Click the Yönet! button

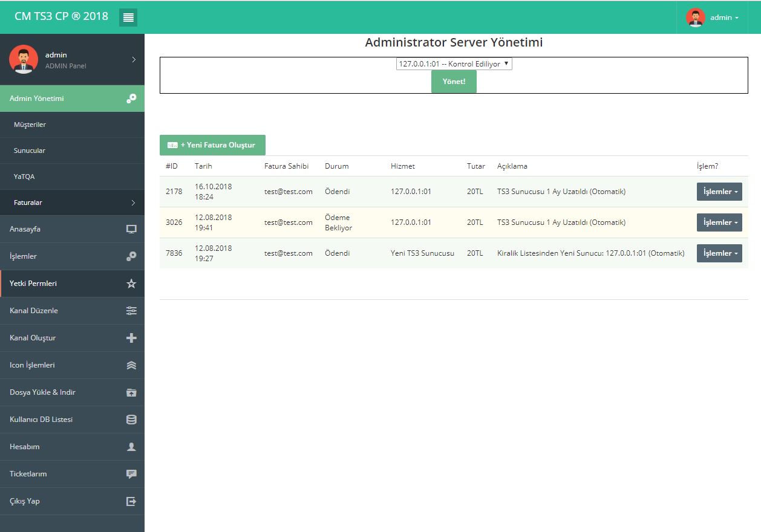tap(454, 82)
